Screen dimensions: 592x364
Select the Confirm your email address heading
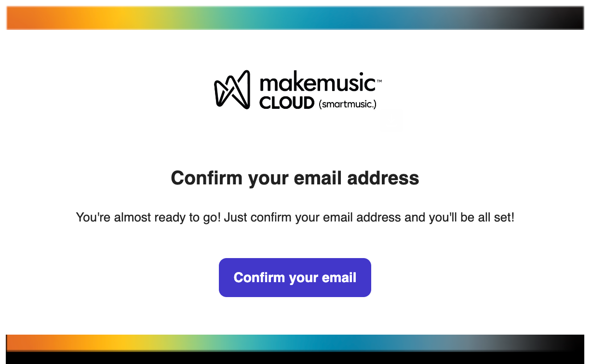295,178
